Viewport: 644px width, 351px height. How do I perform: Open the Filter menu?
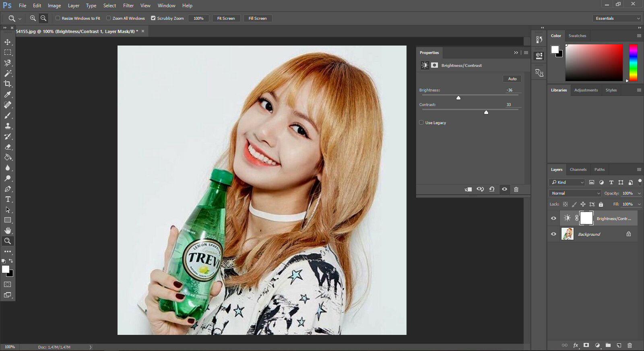pyautogui.click(x=128, y=6)
